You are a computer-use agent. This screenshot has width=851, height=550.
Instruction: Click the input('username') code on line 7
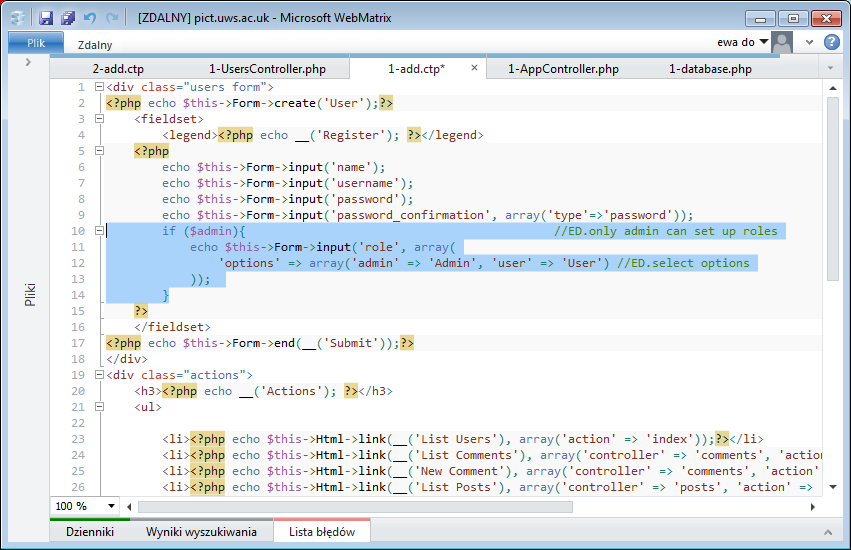[x=347, y=183]
